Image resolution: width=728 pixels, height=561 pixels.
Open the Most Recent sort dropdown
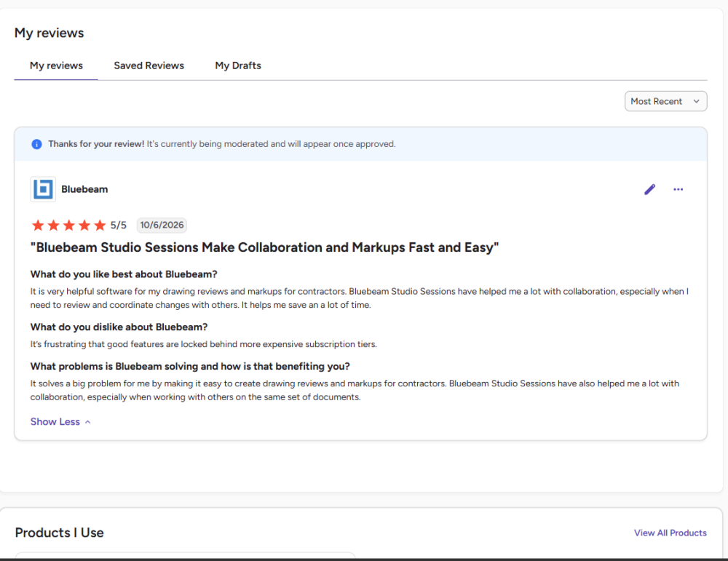tap(666, 101)
